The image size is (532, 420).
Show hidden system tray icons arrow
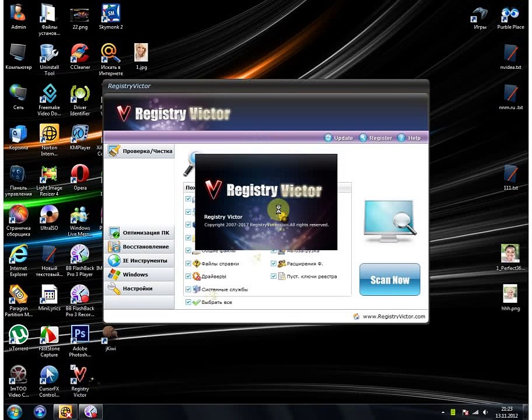(443, 412)
